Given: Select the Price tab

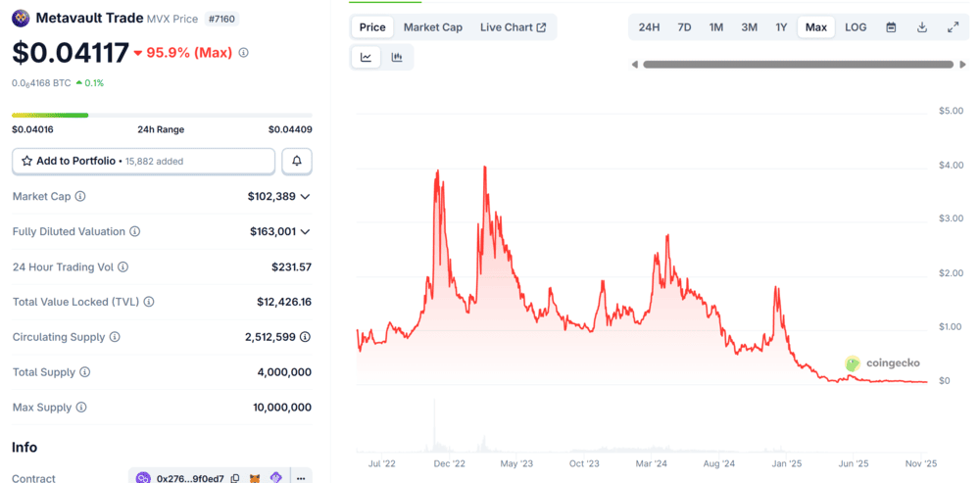Looking at the screenshot, I should 372,27.
